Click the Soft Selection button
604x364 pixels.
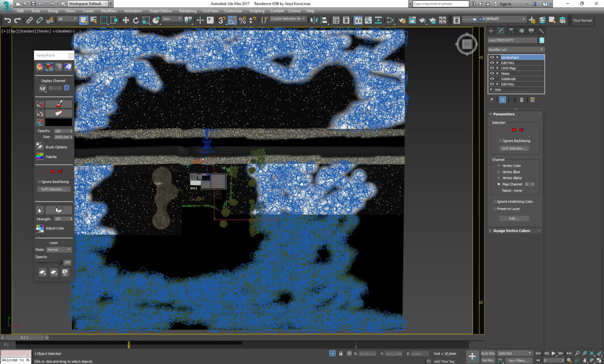(514, 148)
